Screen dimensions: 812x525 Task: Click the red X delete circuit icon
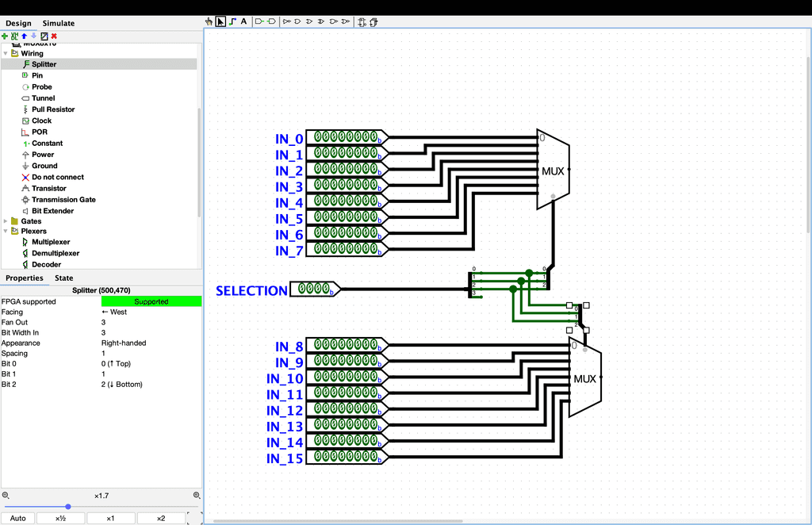tap(54, 36)
